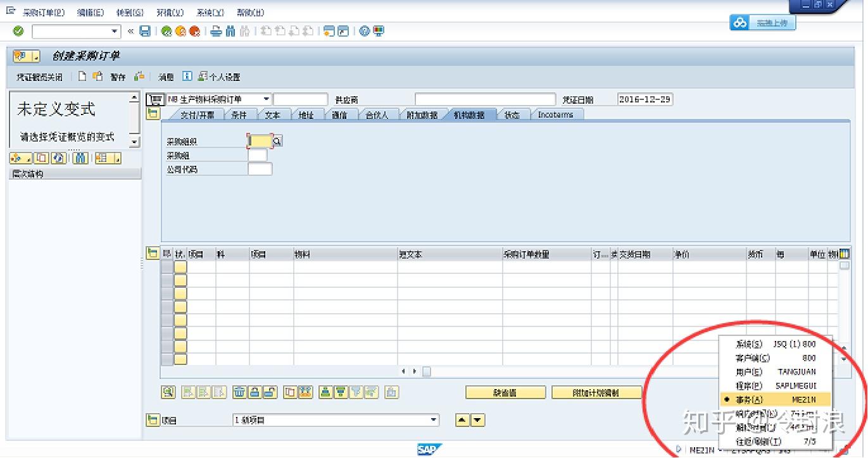The height and width of the screenshot is (458, 868).
Task: Lock the selected item with the lock icon
Action: pos(253,392)
